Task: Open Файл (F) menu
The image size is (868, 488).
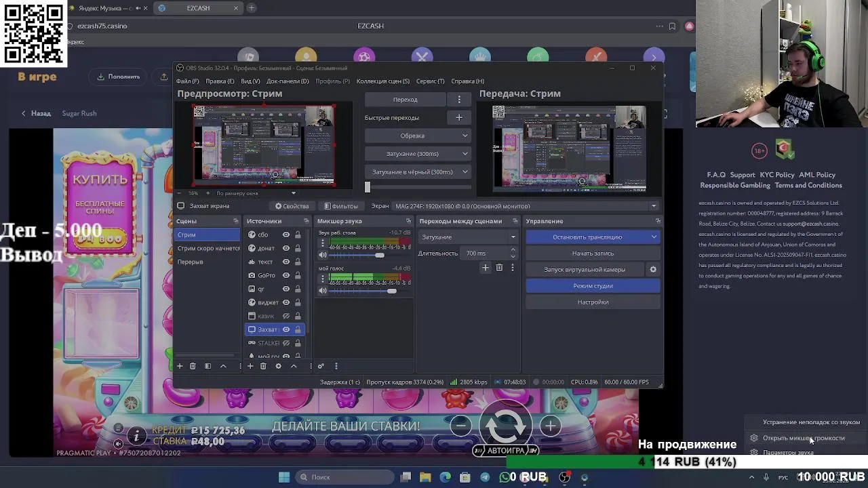Action: (x=188, y=81)
